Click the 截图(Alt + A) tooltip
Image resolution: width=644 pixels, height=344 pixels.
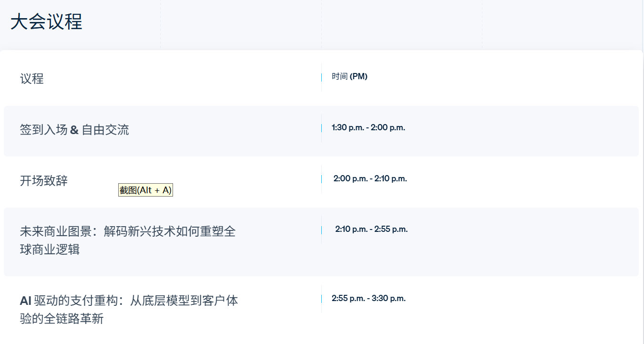pos(145,190)
